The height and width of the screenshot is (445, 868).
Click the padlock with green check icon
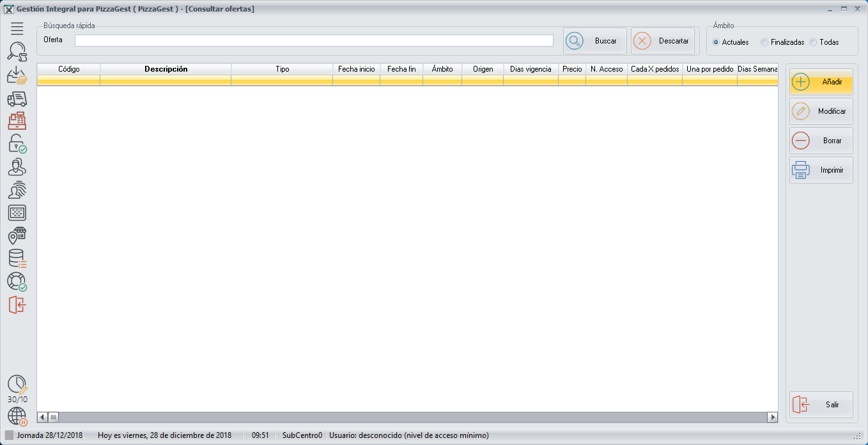tap(17, 144)
